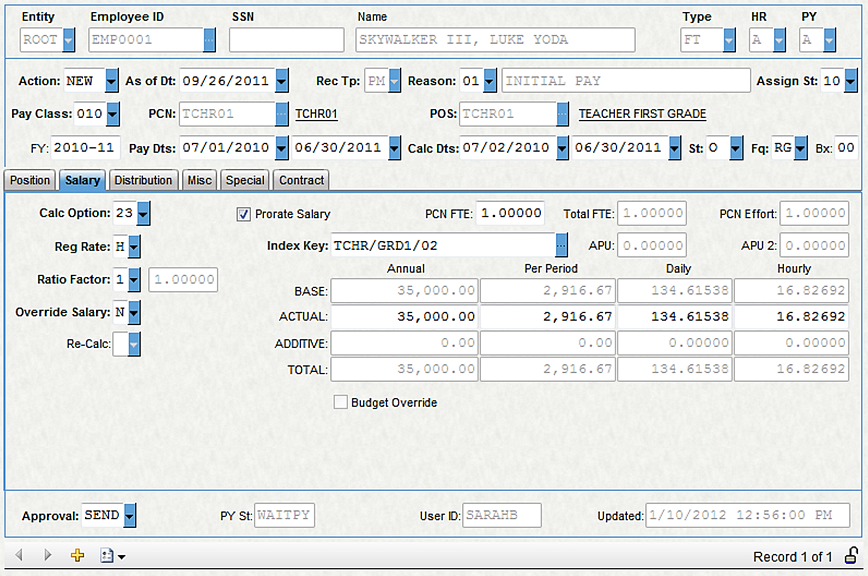868x576 pixels.
Task: Click the TEACHER FIRST GRADE link
Action: (x=642, y=114)
